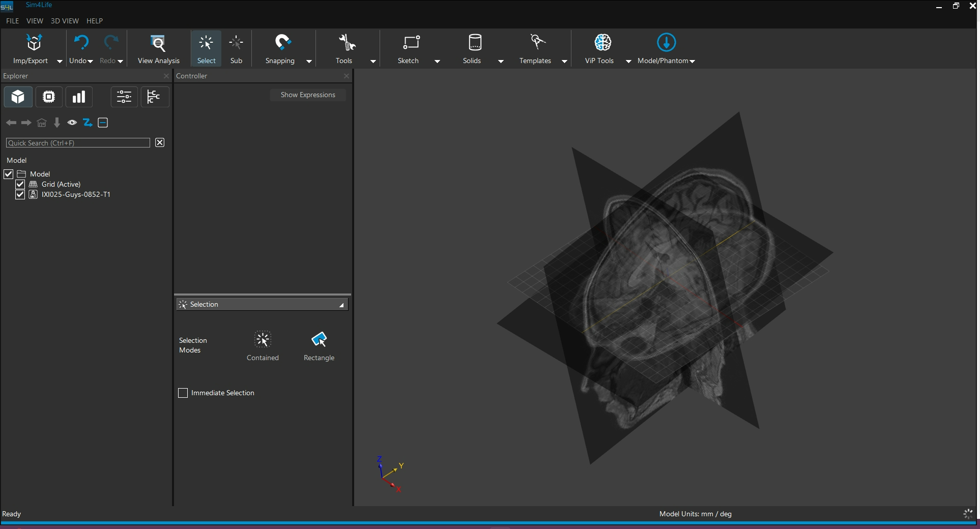Click the Snapping magnet icon
The image size is (980, 529).
[x=282, y=43]
